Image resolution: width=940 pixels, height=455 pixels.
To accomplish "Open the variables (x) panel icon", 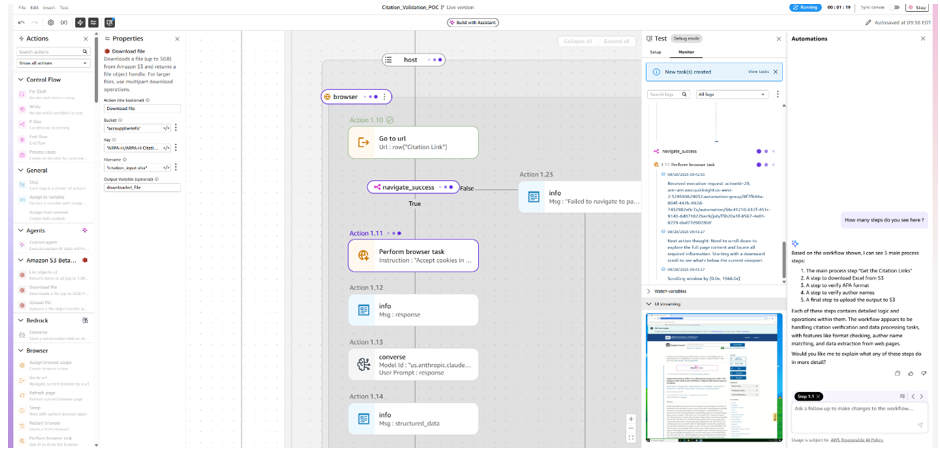I will (x=64, y=22).
